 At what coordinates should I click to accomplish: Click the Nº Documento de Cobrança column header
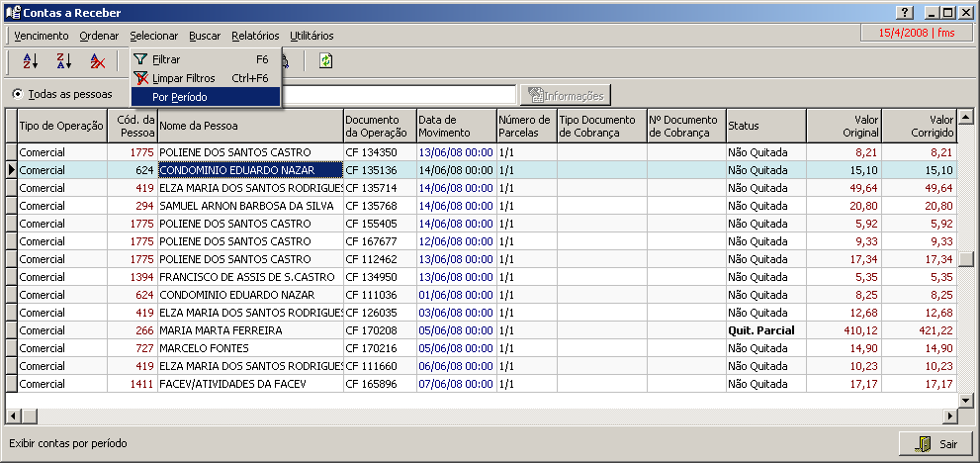coord(686,126)
